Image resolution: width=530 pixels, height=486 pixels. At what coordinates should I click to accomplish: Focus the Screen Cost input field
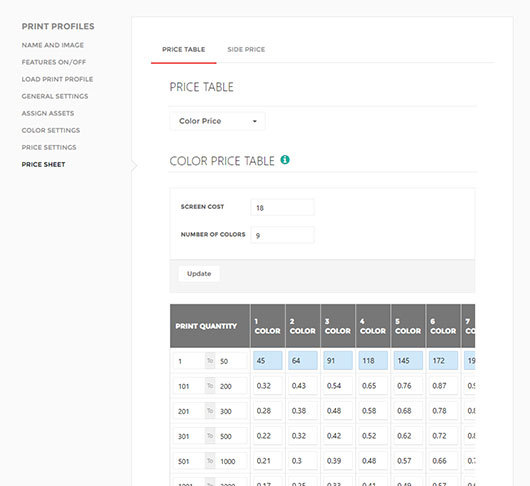(283, 208)
